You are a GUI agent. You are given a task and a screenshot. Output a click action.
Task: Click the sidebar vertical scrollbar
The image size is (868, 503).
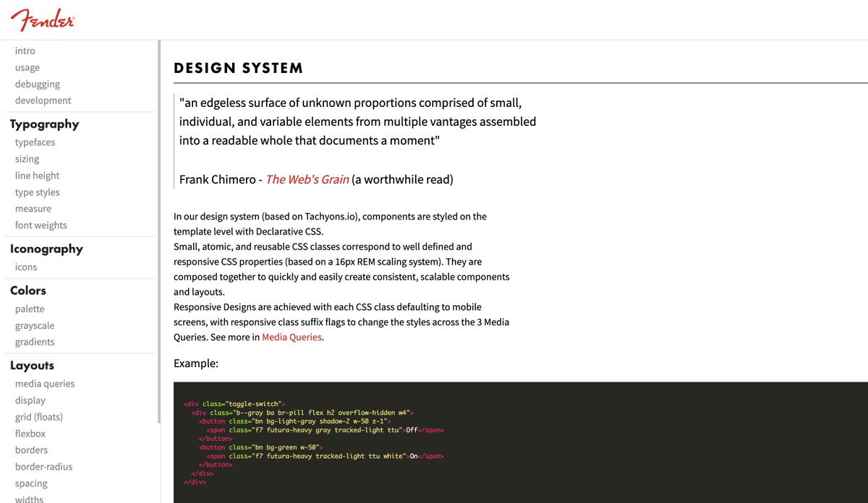coord(159,231)
